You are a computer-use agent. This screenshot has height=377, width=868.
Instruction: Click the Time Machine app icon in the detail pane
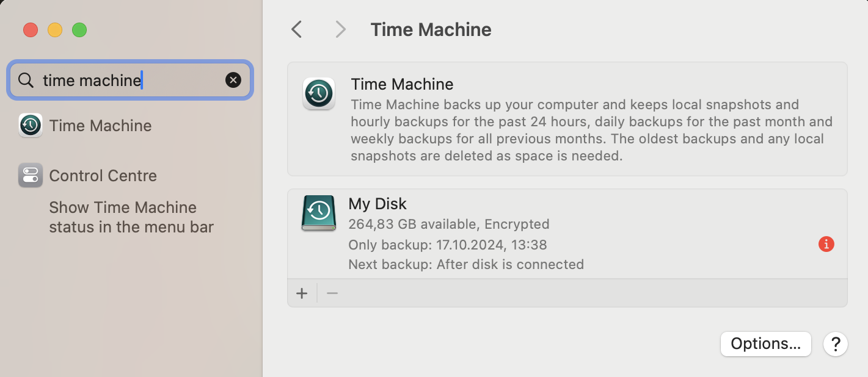click(x=318, y=94)
